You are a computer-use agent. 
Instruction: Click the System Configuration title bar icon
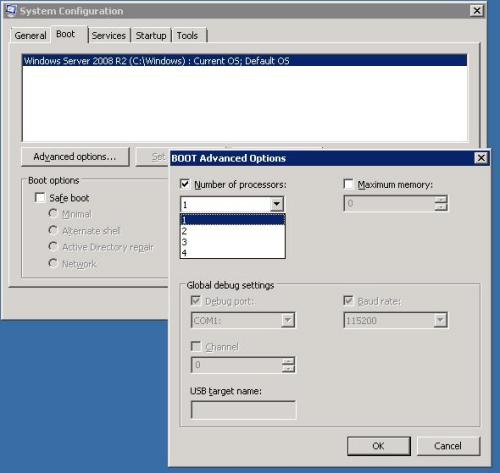(x=11, y=11)
